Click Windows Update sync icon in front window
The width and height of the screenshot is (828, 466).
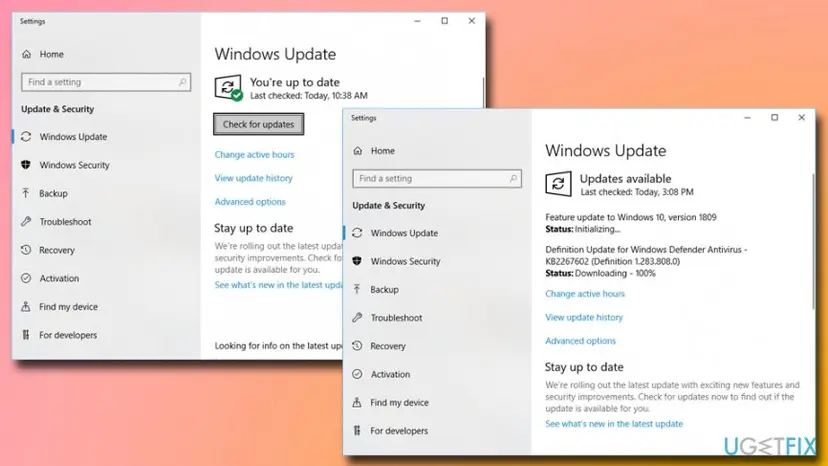coord(357,233)
